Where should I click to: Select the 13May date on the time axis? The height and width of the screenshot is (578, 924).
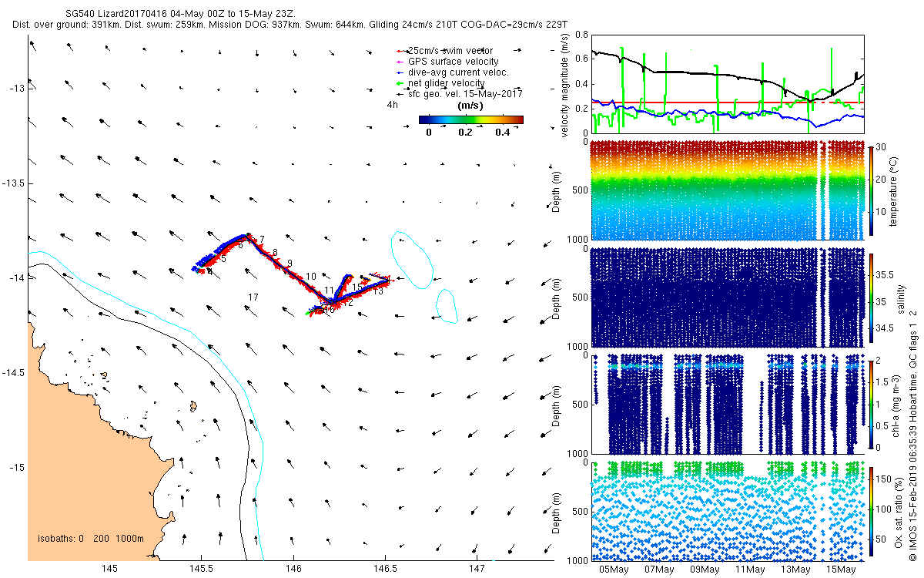[795, 570]
